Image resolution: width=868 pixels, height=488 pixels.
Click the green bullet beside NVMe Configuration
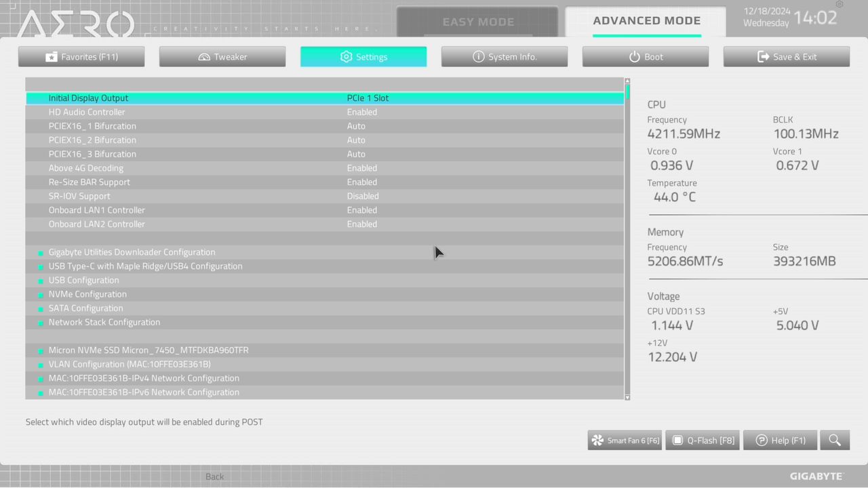[x=41, y=295]
